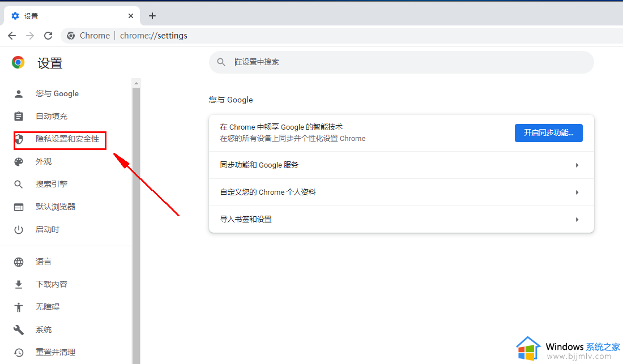Viewport: 623px width, 364px height.
Task: Click the address bar showing chrome://settings
Action: coord(342,36)
